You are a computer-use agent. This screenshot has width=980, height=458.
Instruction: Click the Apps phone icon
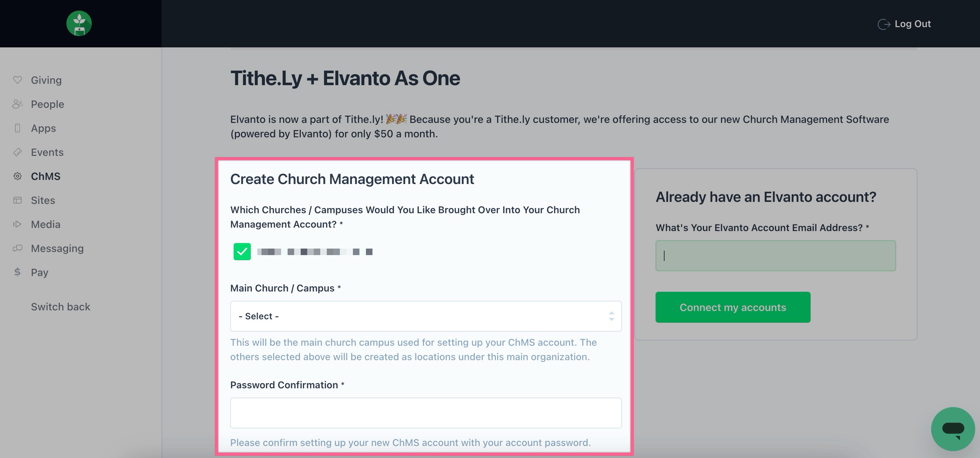(x=18, y=128)
